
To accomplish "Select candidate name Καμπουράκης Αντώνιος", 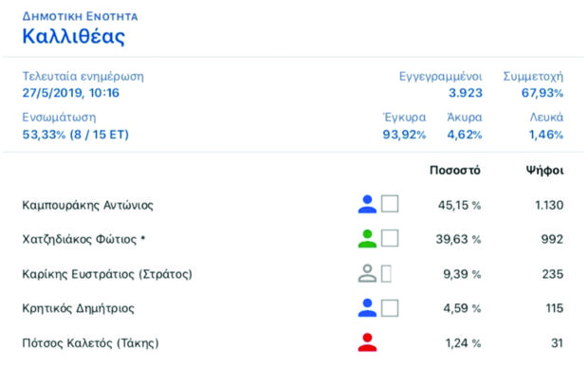I will click(88, 206).
